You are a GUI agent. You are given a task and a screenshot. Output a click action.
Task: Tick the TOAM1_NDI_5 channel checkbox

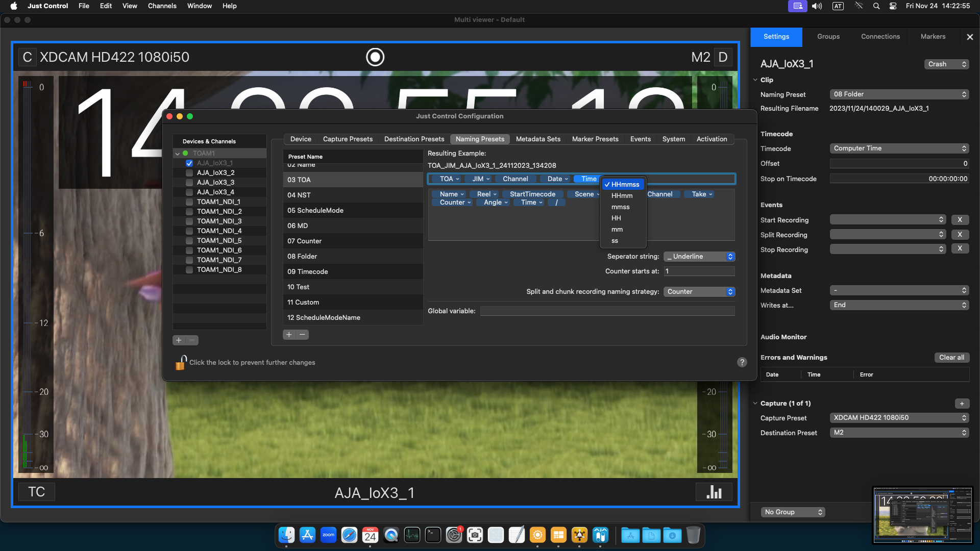coord(189,241)
